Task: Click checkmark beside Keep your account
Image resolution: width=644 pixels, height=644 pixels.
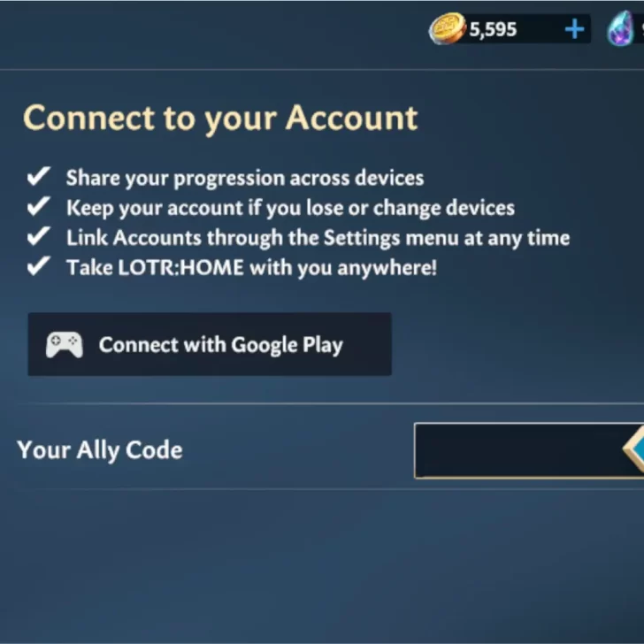Action: 39,206
